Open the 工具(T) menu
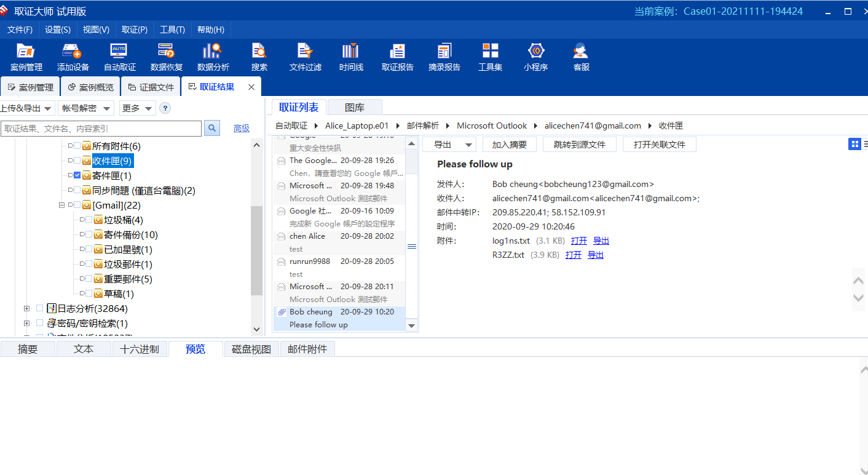The height and width of the screenshot is (475, 868). pyautogui.click(x=172, y=29)
